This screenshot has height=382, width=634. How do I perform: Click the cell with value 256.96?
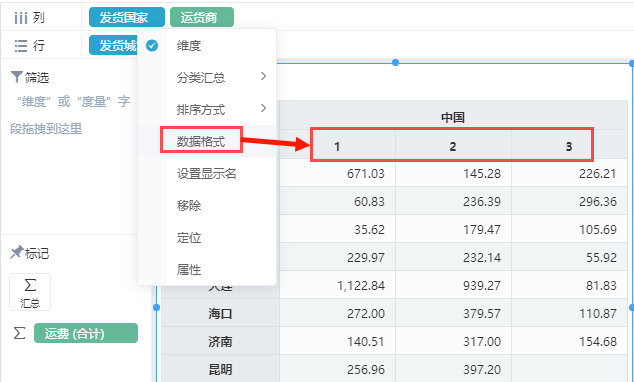[x=337, y=369]
